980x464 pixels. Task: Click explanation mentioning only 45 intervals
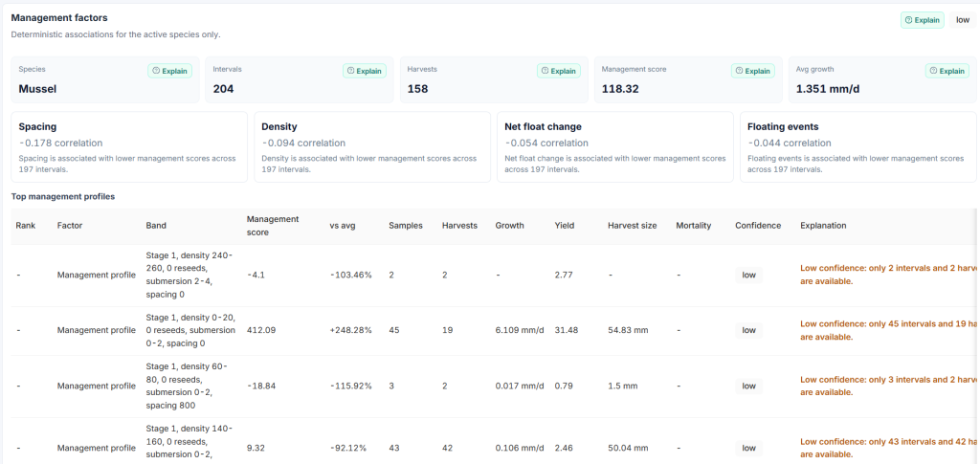tap(889, 330)
